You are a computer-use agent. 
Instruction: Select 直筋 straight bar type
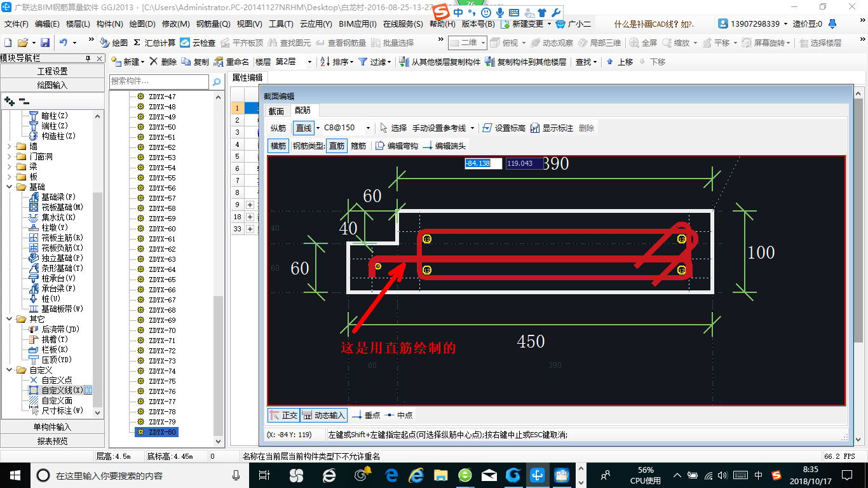click(x=337, y=146)
